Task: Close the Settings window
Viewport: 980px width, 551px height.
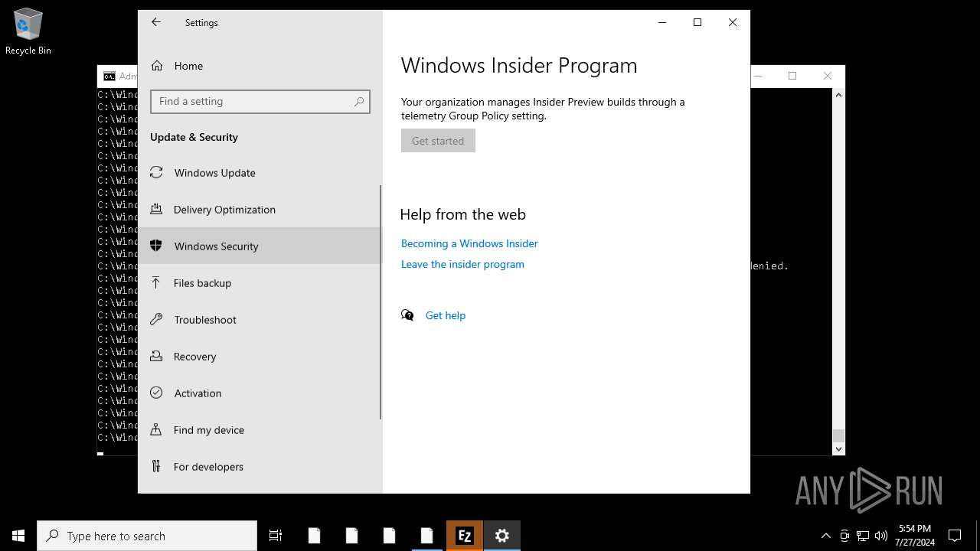Action: [x=733, y=22]
